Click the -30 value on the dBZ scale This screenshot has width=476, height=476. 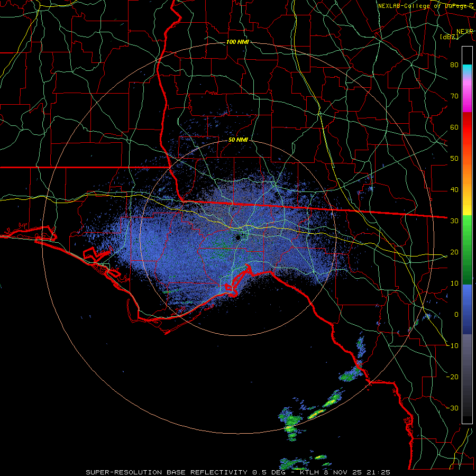click(x=452, y=408)
